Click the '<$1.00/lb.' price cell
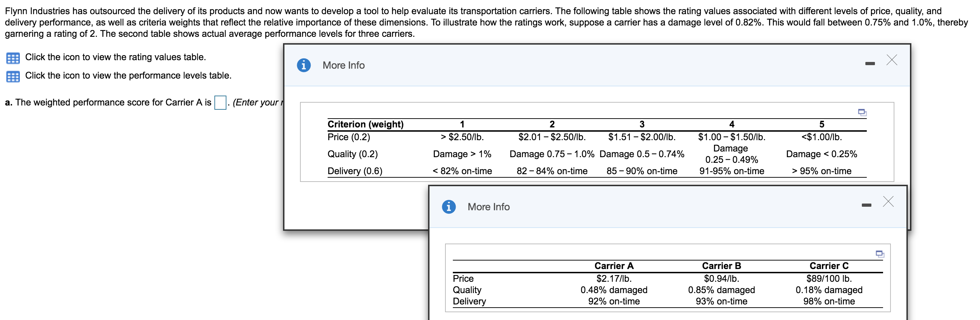The width and height of the screenshot is (980, 320). (822, 137)
